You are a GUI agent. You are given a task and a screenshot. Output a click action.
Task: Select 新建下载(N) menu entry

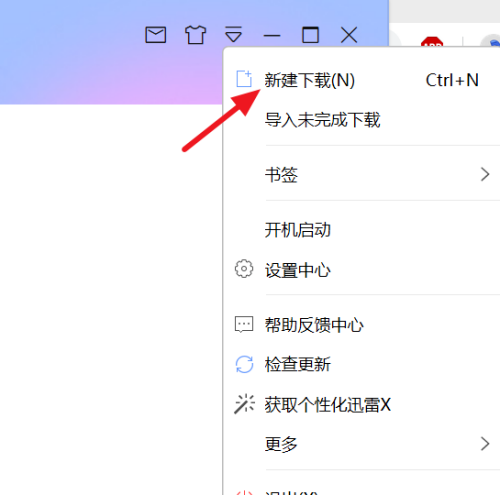(362, 80)
